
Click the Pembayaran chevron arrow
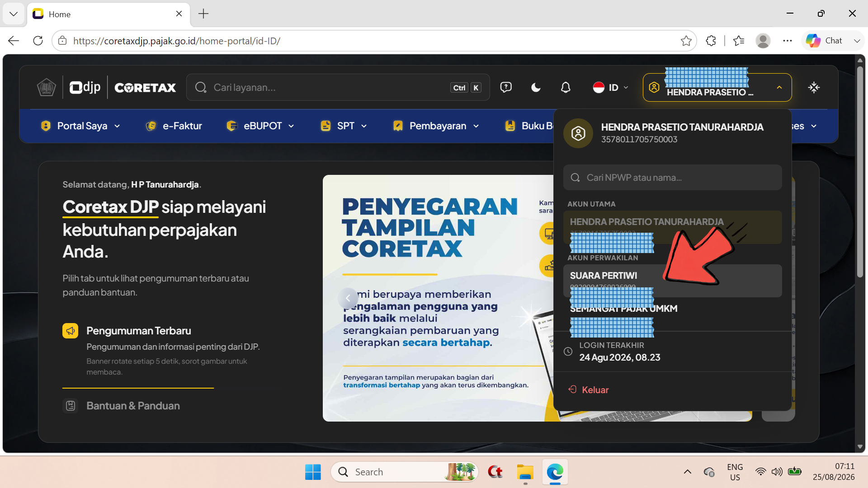click(x=476, y=126)
